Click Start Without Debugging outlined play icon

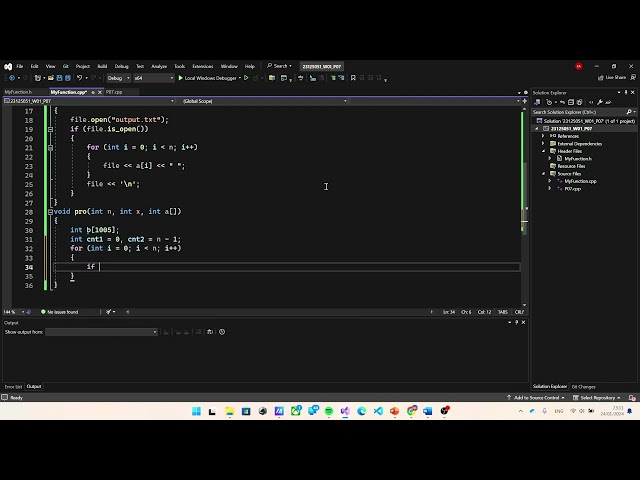[x=246, y=78]
